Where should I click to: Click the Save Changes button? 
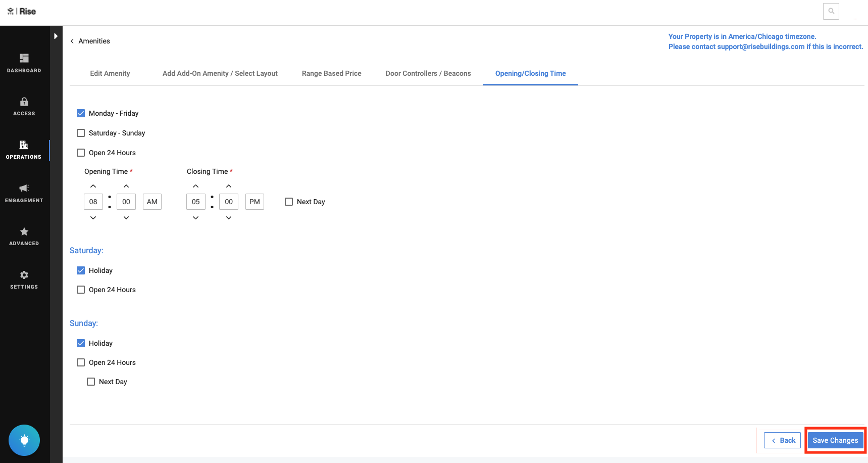coord(836,440)
